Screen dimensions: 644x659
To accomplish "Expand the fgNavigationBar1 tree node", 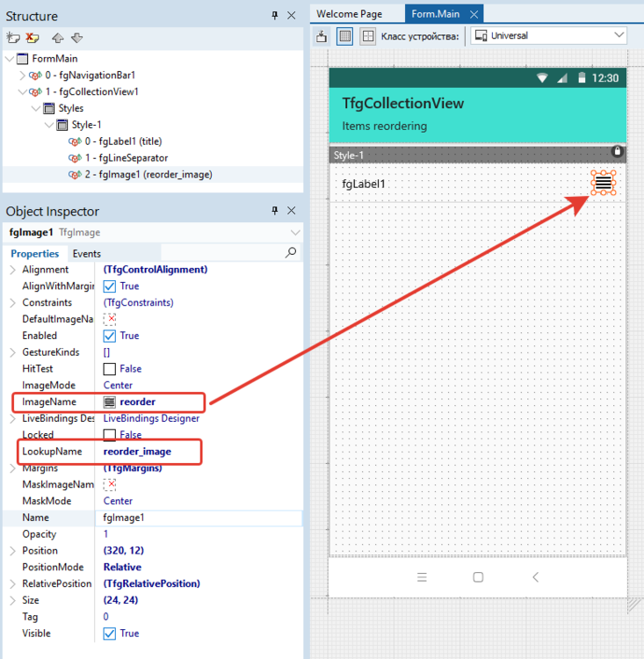I will click(23, 76).
